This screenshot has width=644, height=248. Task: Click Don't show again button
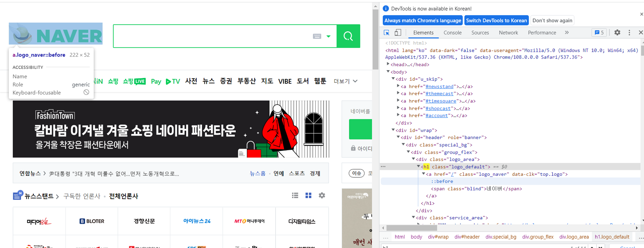point(552,20)
